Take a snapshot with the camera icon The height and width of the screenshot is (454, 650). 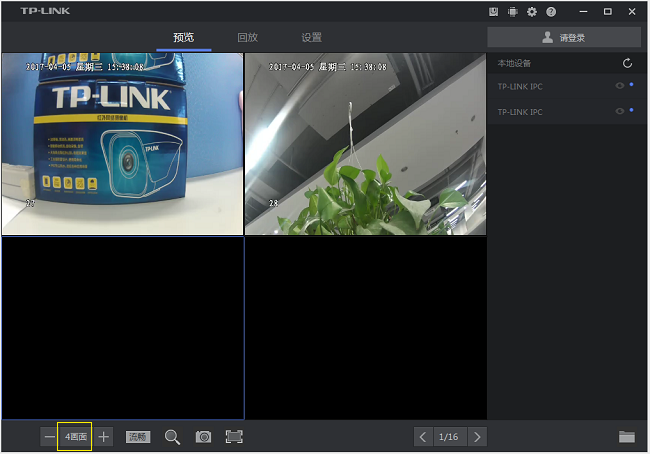click(203, 437)
